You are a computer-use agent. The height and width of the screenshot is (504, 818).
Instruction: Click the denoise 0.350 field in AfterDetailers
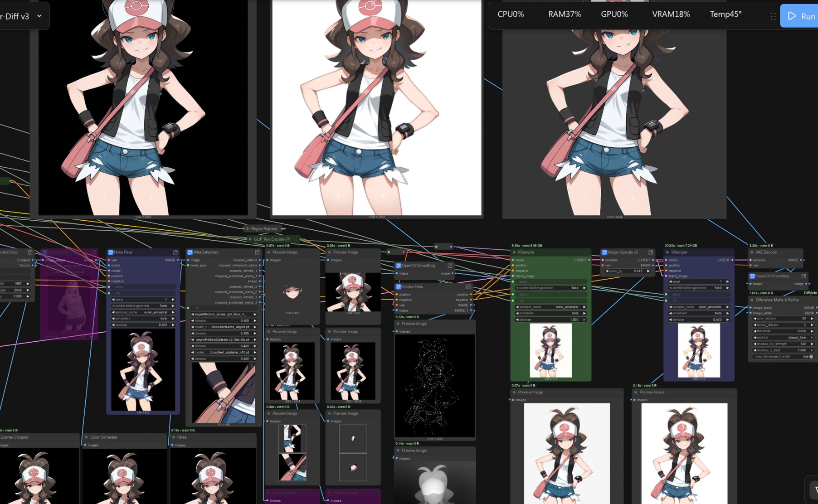[x=224, y=334]
